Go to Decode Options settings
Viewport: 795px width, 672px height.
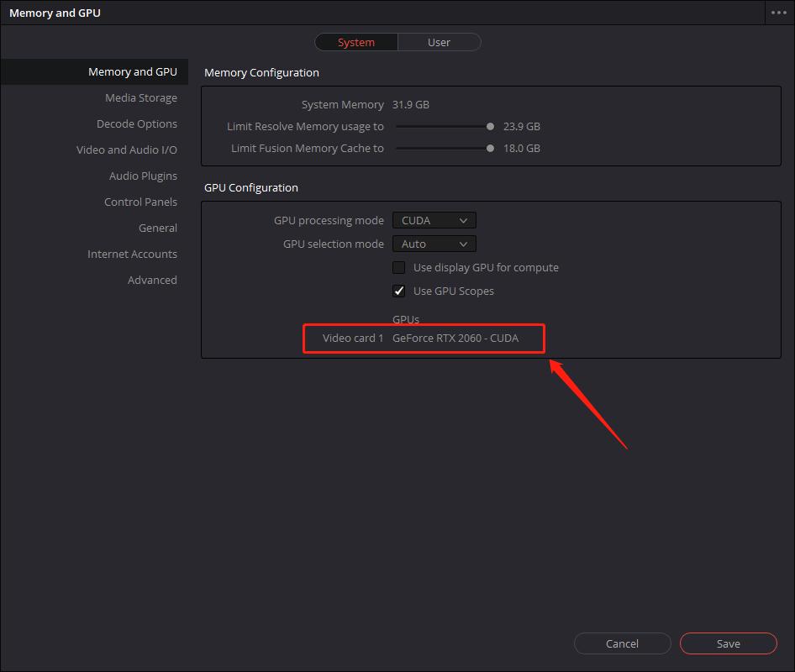pos(136,124)
